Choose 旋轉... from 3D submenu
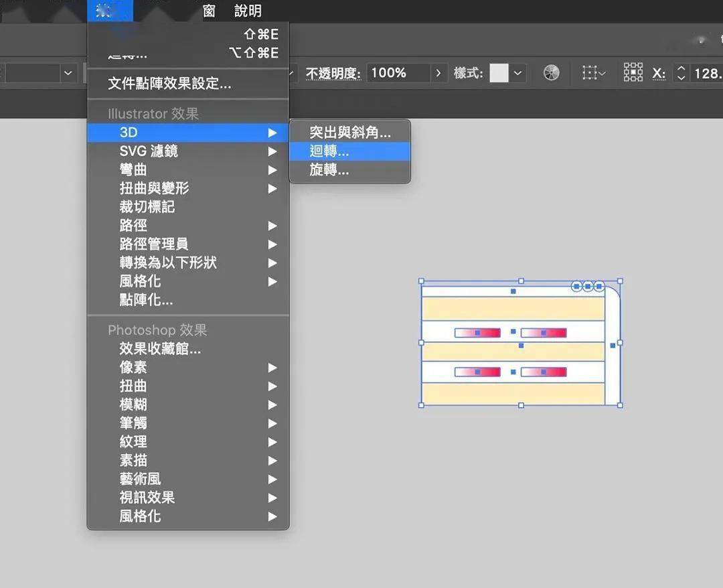Screen dimensions: 723x588 click(x=329, y=170)
